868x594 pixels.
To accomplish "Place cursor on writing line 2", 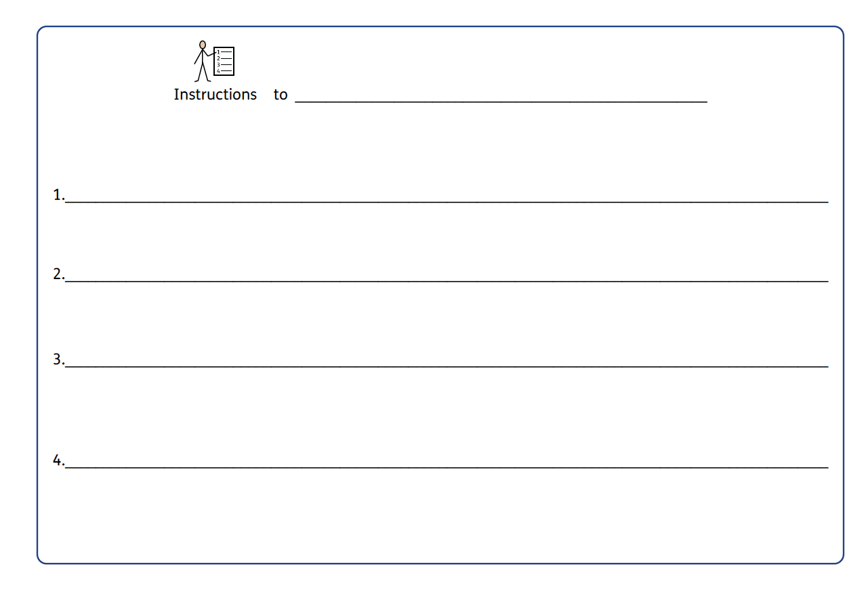I will 447,280.
